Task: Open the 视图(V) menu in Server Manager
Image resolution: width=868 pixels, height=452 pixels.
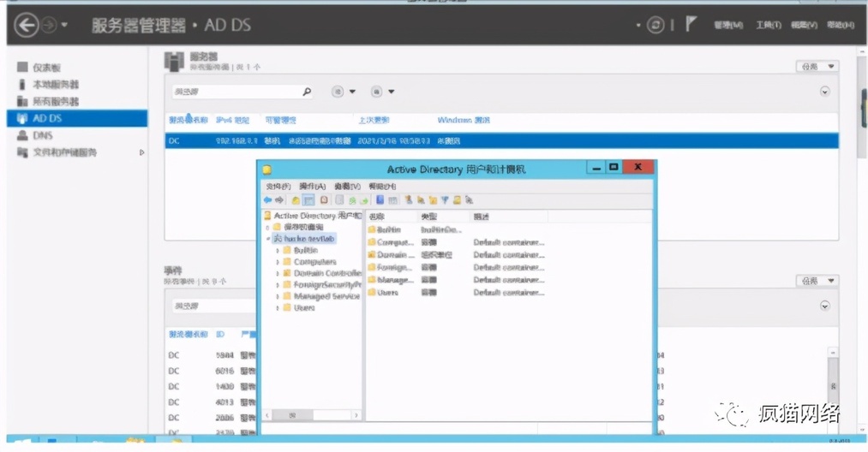Action: (x=804, y=25)
